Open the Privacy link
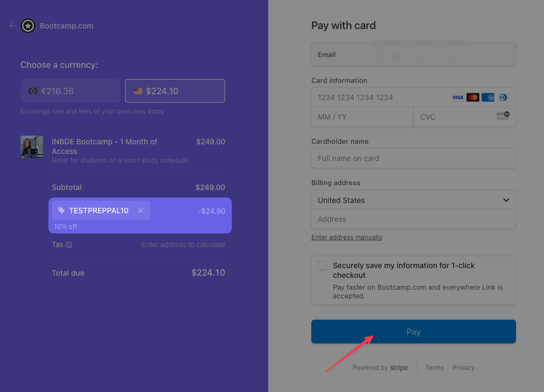544x392 pixels. click(463, 368)
